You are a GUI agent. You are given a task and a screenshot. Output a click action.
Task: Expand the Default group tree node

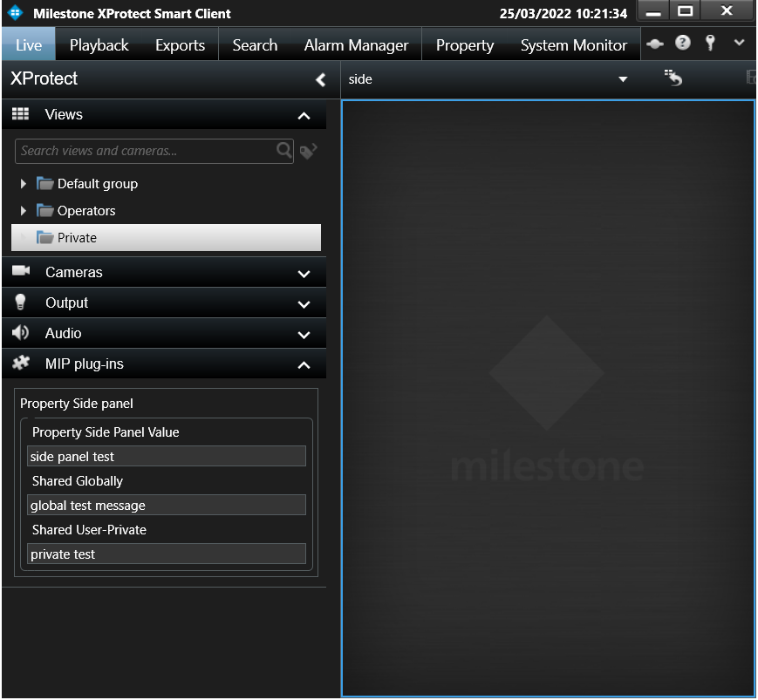(x=23, y=184)
